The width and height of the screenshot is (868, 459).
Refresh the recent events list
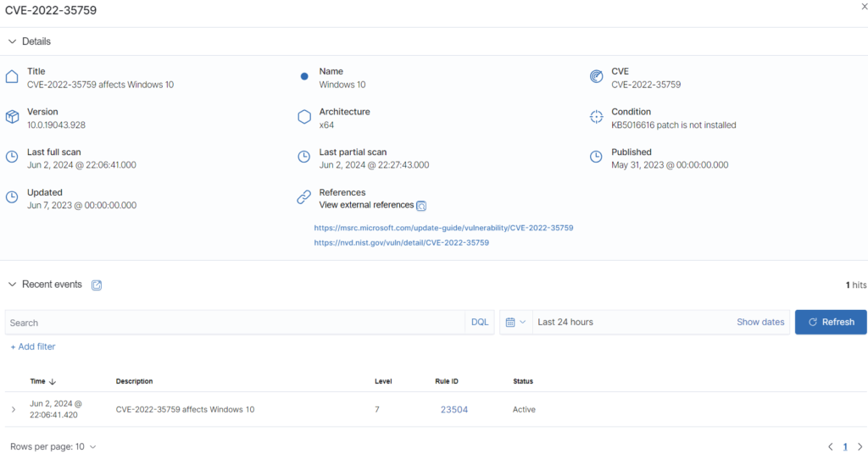point(831,323)
